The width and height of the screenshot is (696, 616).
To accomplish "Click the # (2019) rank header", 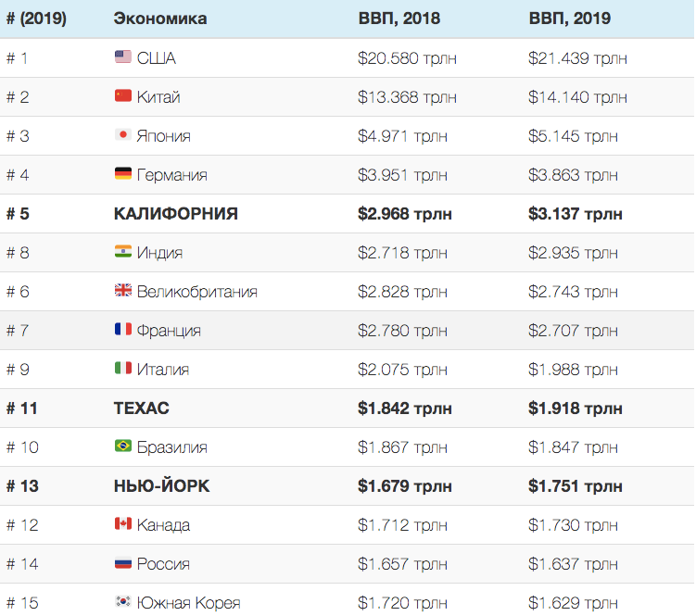I will [x=36, y=19].
